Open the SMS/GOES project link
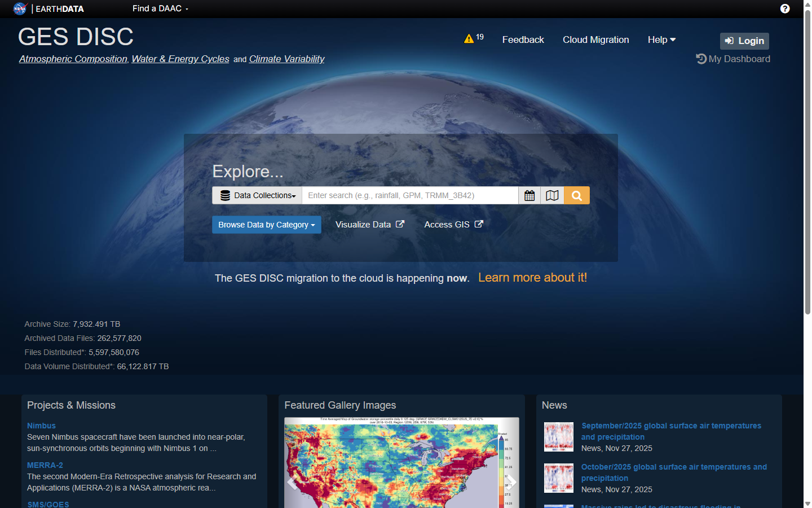Image resolution: width=812 pixels, height=508 pixels. point(48,504)
